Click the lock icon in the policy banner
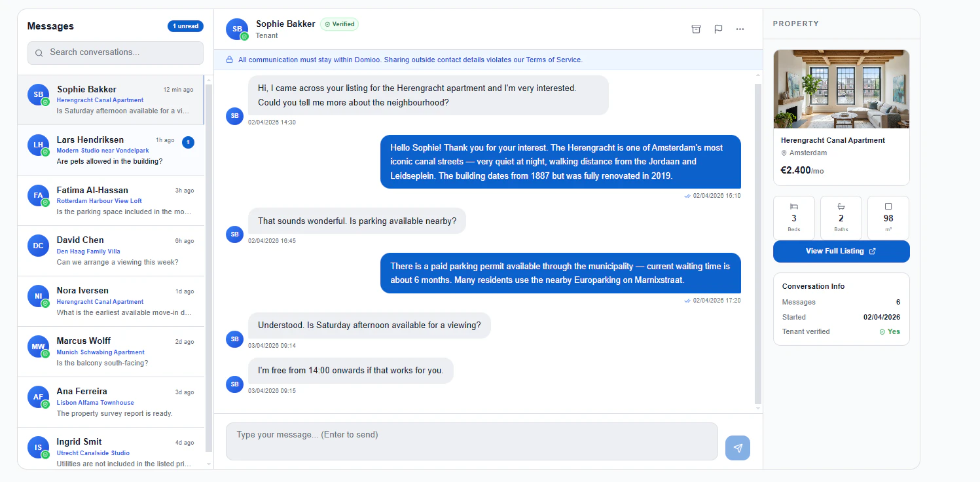Viewport: 980px width, 482px height. (x=228, y=60)
